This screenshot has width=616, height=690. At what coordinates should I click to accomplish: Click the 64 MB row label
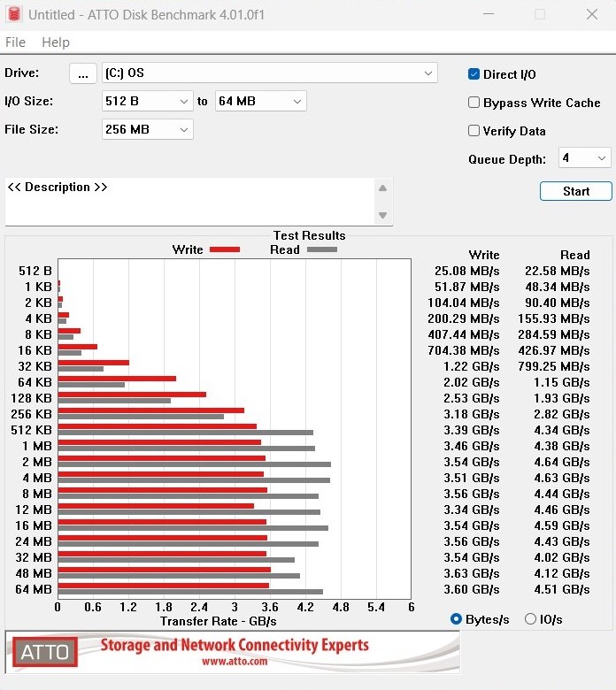34,589
